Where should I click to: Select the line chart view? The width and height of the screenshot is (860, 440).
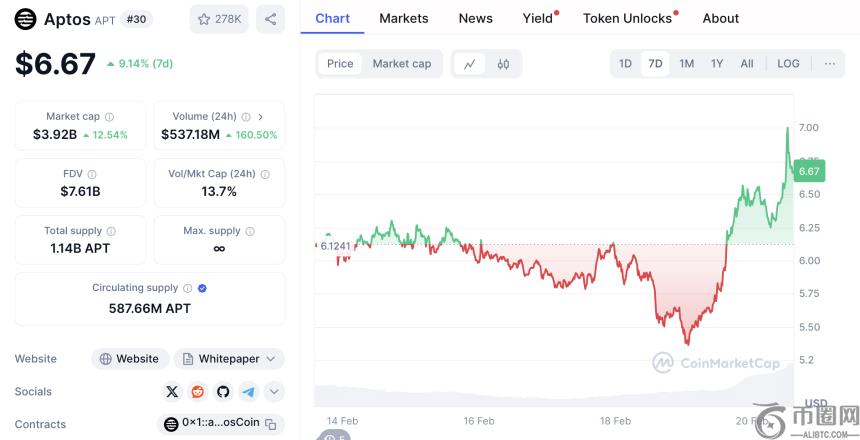tap(469, 64)
